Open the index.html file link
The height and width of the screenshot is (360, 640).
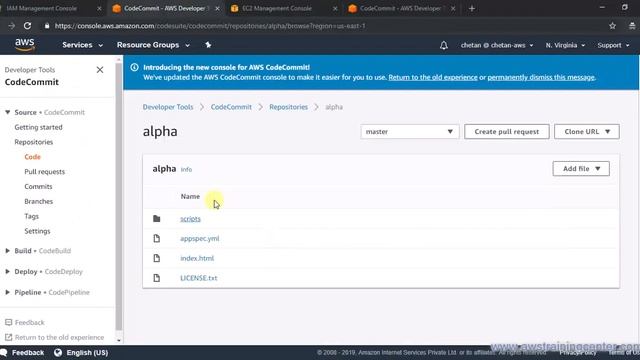[197, 258]
